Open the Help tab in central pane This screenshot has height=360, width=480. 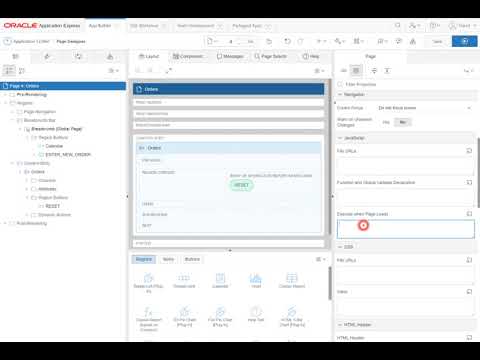[311, 56]
